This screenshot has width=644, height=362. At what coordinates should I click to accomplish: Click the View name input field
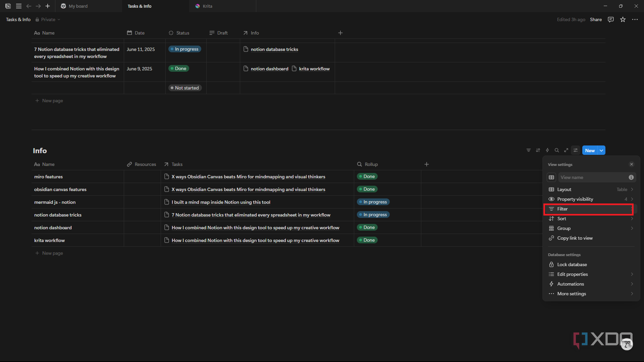pyautogui.click(x=597, y=177)
